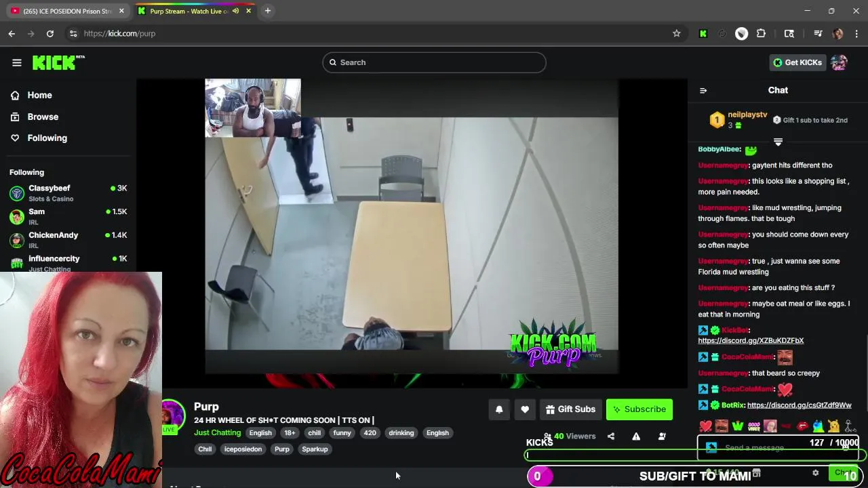Click the share stream icon
The height and width of the screenshot is (488, 868).
[x=611, y=436]
